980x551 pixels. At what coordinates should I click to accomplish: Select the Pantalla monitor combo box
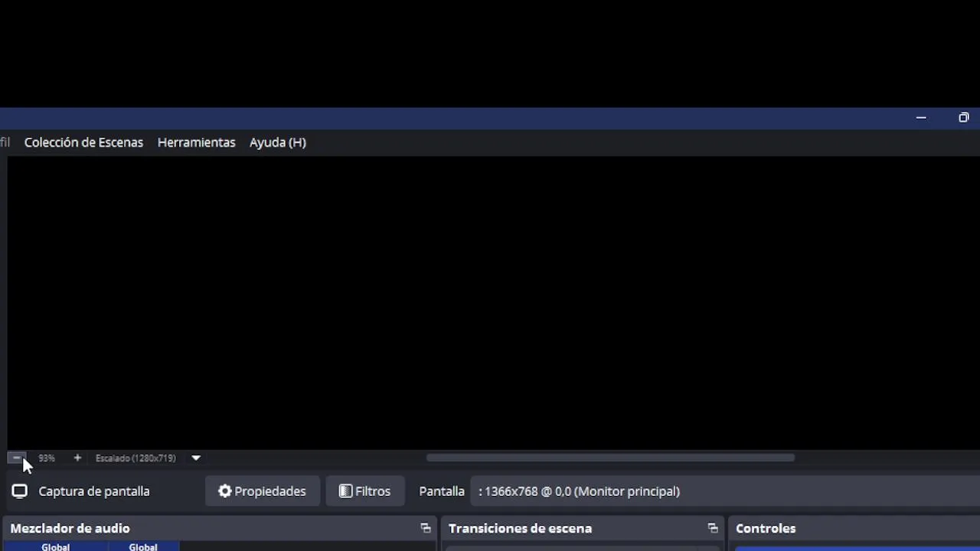pos(725,491)
